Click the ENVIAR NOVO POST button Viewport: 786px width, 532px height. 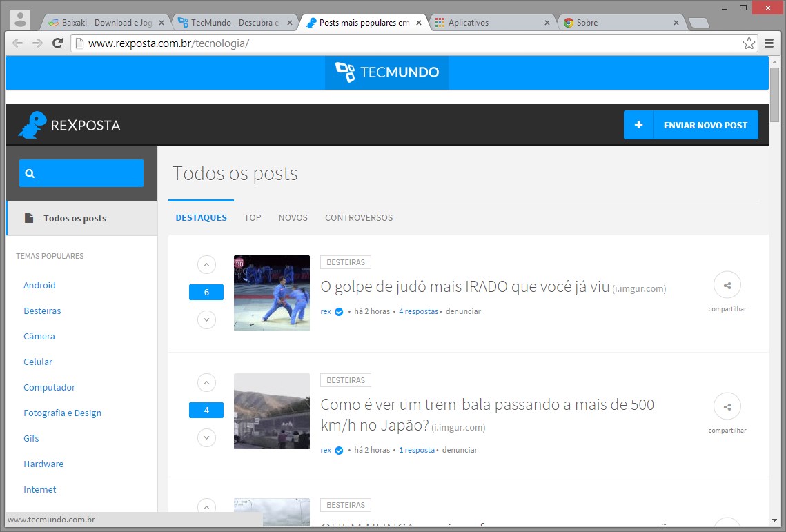click(x=691, y=125)
